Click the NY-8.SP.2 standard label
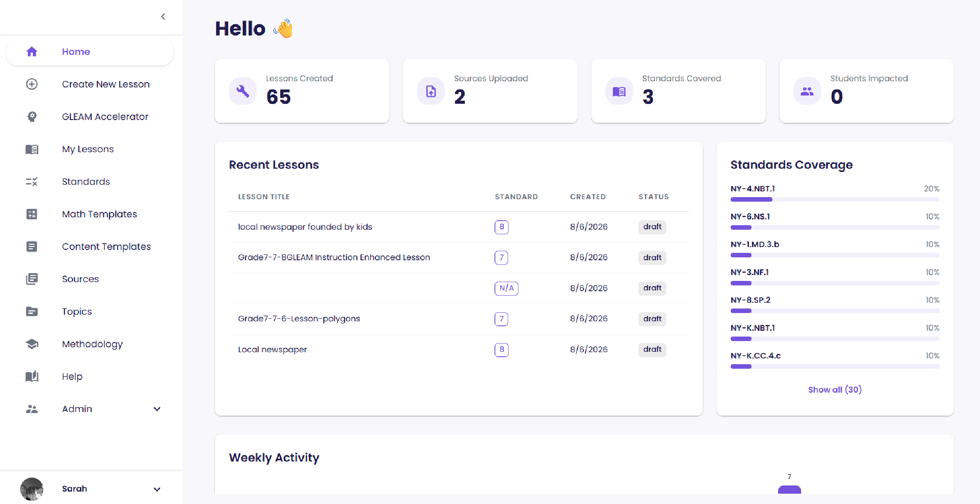Screen dimensions: 980x504 pos(750,300)
